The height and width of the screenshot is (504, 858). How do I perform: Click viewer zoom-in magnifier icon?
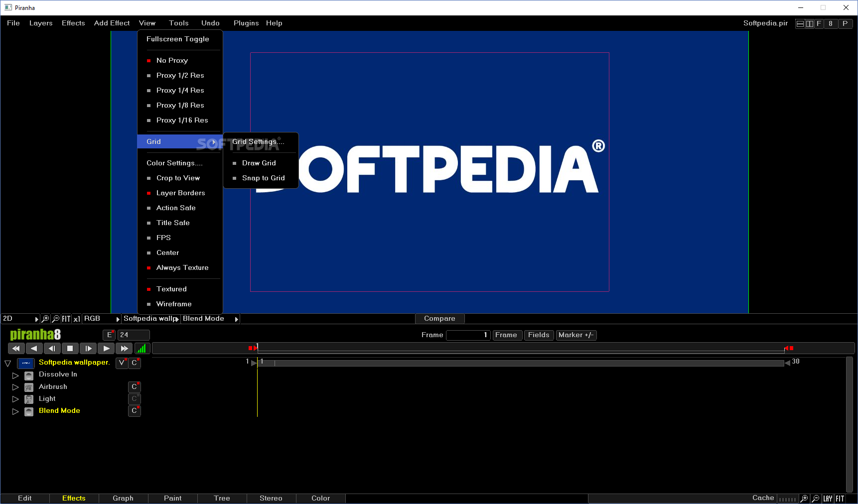(45, 319)
